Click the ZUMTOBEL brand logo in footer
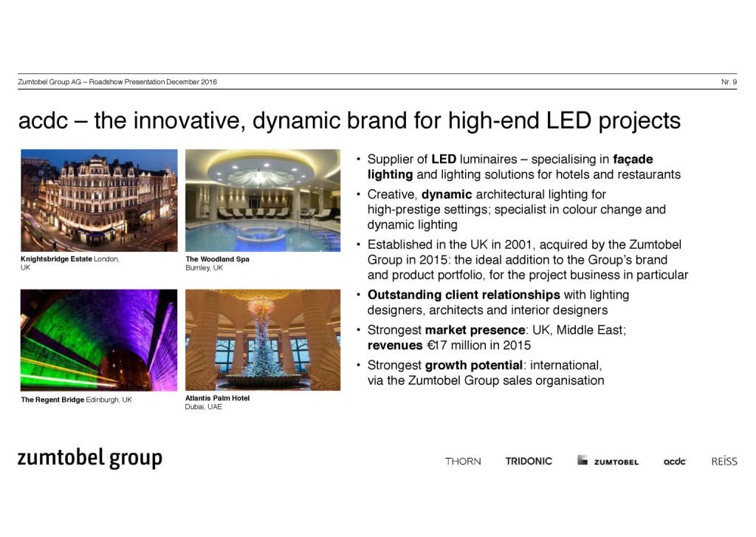 coord(608,461)
